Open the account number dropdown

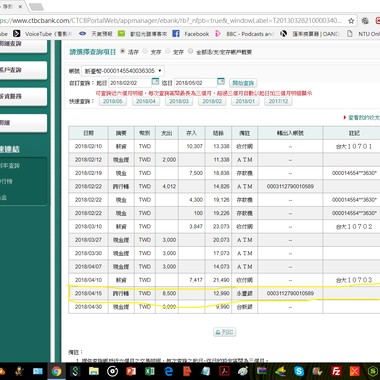123,71
